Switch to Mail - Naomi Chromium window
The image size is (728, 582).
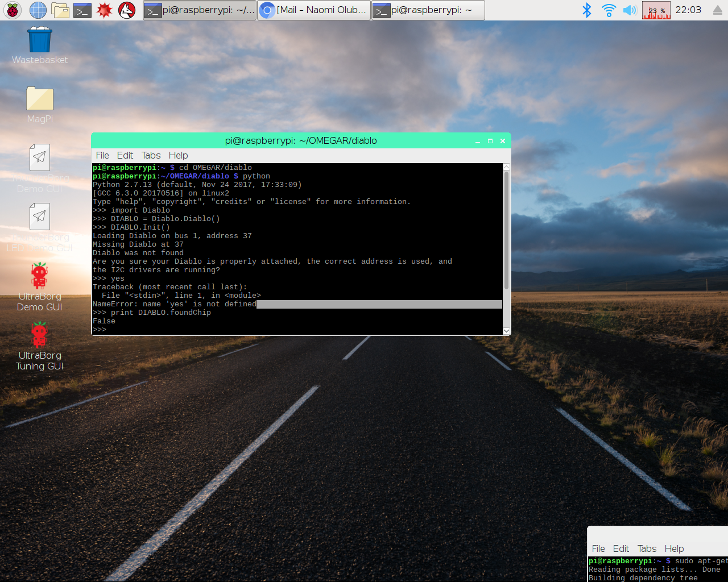pyautogui.click(x=314, y=10)
